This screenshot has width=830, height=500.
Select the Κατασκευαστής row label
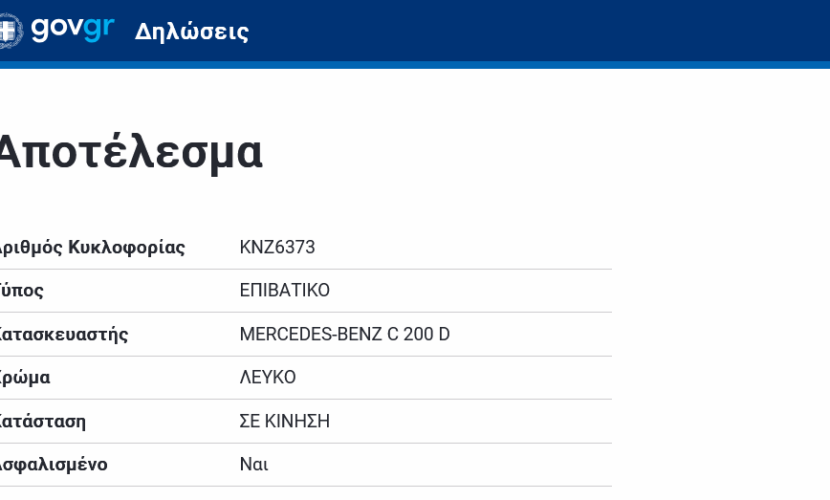[x=64, y=334]
